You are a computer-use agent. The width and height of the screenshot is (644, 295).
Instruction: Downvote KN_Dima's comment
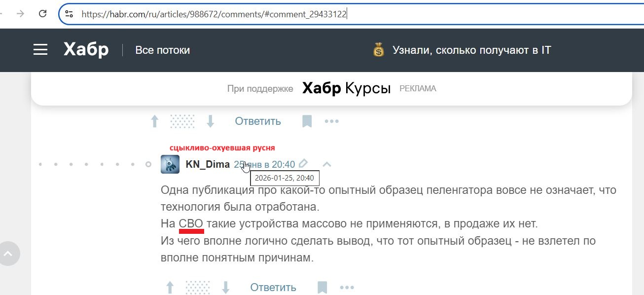click(226, 287)
